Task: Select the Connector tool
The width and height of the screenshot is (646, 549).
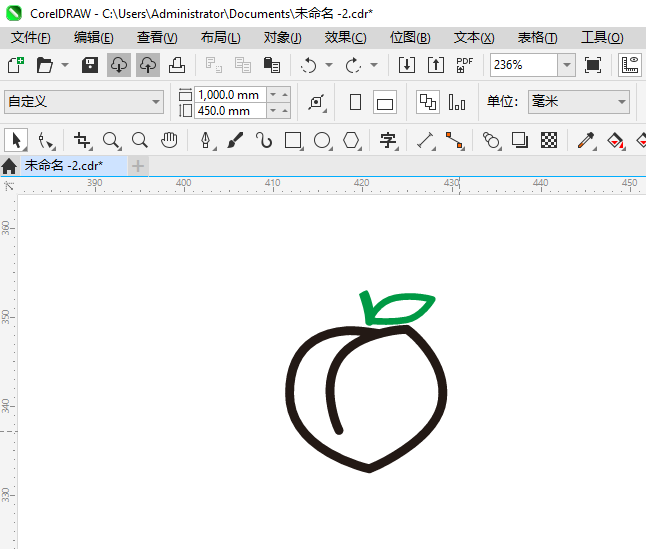Action: tap(455, 140)
